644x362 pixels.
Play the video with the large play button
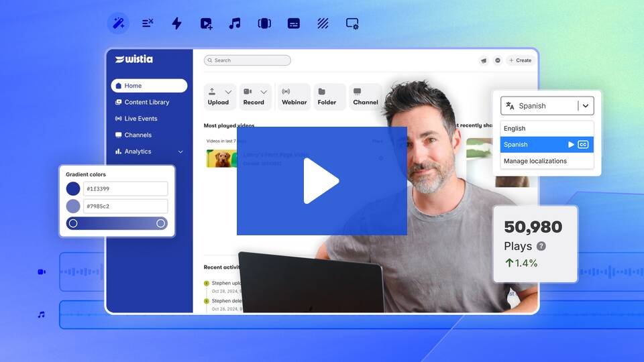pyautogui.click(x=321, y=181)
